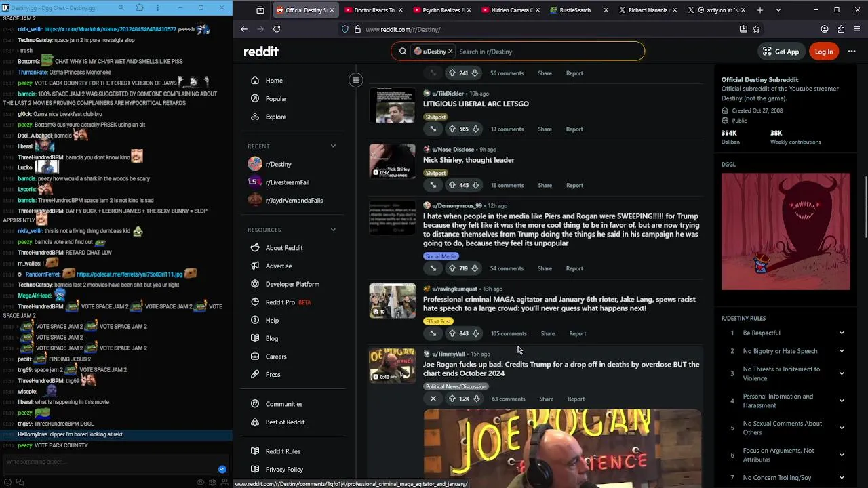Upvote the Piers and Rogan post

click(x=452, y=268)
